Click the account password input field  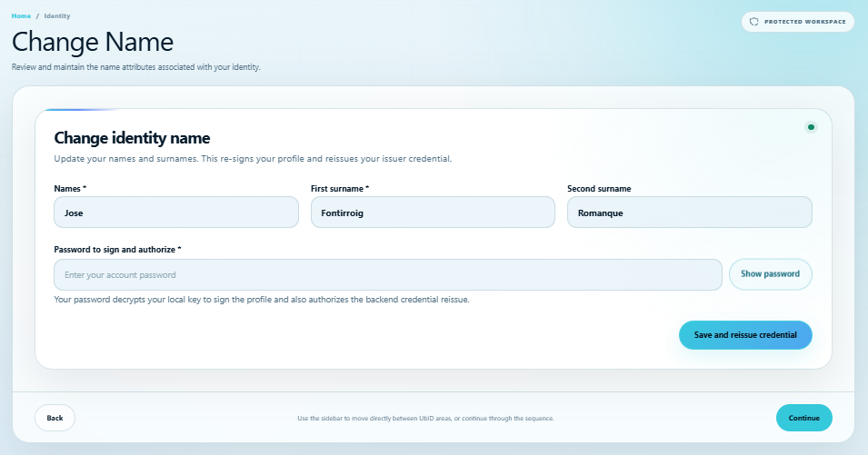388,275
